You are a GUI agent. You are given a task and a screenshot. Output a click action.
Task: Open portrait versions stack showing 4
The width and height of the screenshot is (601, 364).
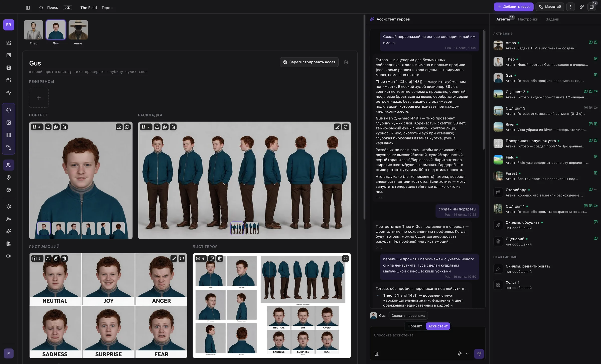click(37, 127)
